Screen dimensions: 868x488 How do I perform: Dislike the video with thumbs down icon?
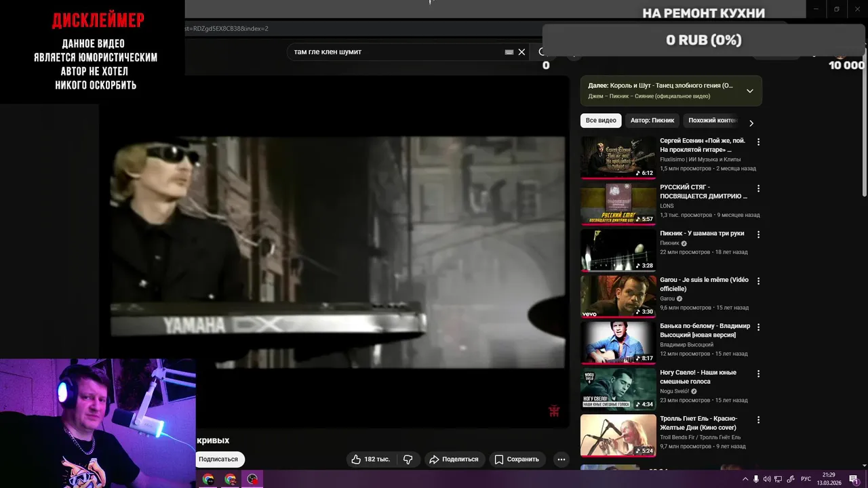(x=408, y=460)
